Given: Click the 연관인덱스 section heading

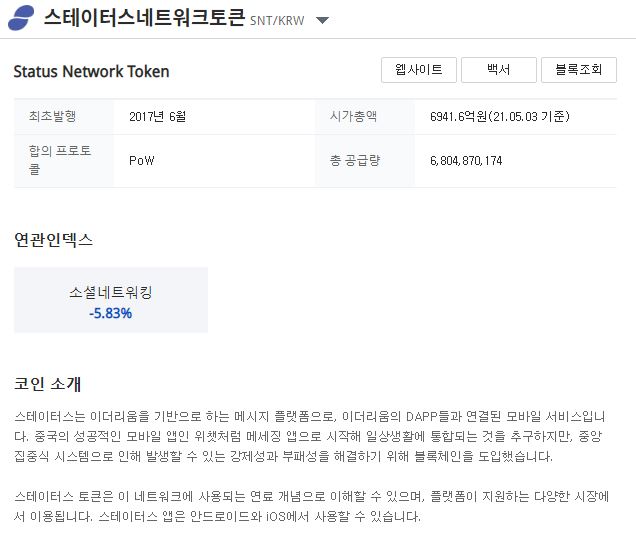Looking at the screenshot, I should [x=54, y=240].
